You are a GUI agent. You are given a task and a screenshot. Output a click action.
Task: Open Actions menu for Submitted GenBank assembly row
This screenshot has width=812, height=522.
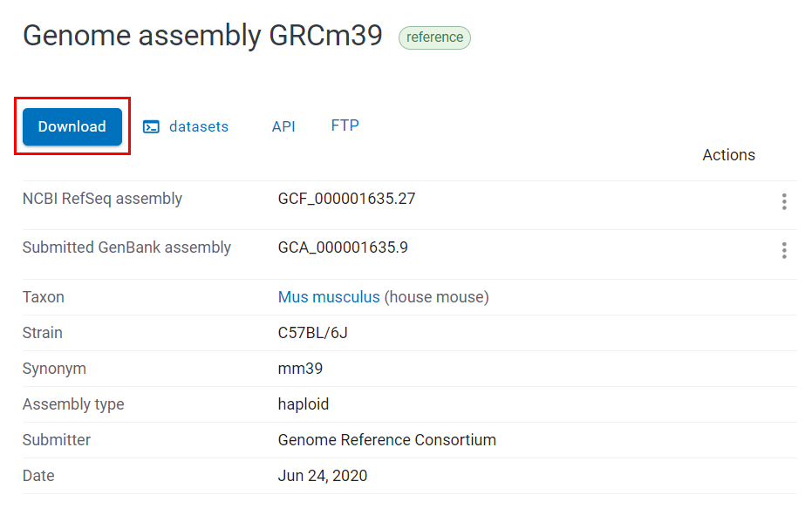point(783,251)
